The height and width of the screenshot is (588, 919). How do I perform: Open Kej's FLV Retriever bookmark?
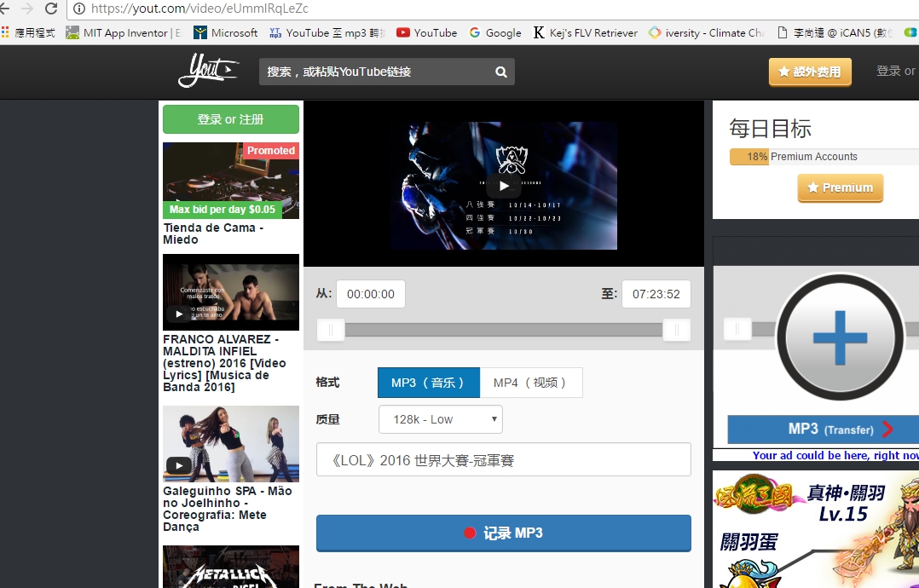click(585, 32)
